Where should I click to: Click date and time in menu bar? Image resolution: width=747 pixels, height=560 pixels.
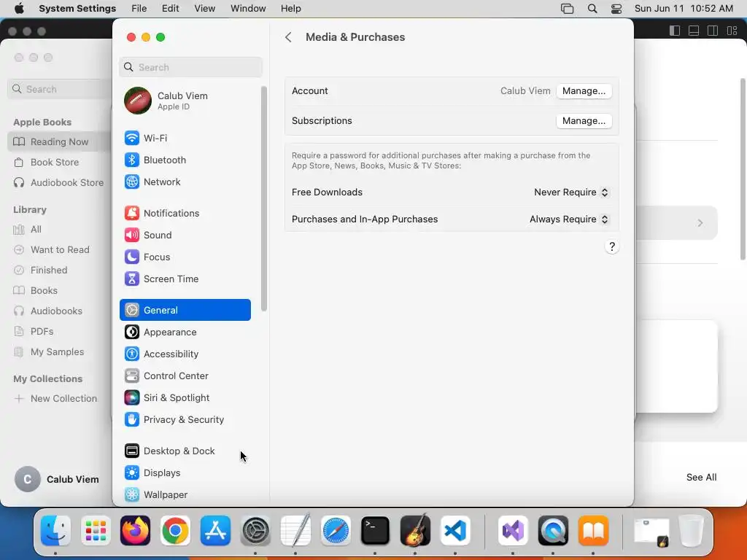click(684, 9)
